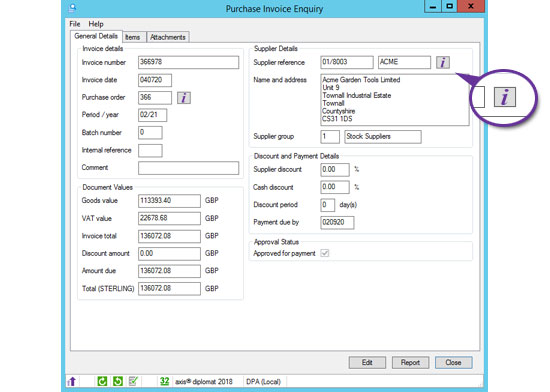Click the Total (STERLING) field
Image resolution: width=550 pixels, height=392 pixels.
[169, 289]
